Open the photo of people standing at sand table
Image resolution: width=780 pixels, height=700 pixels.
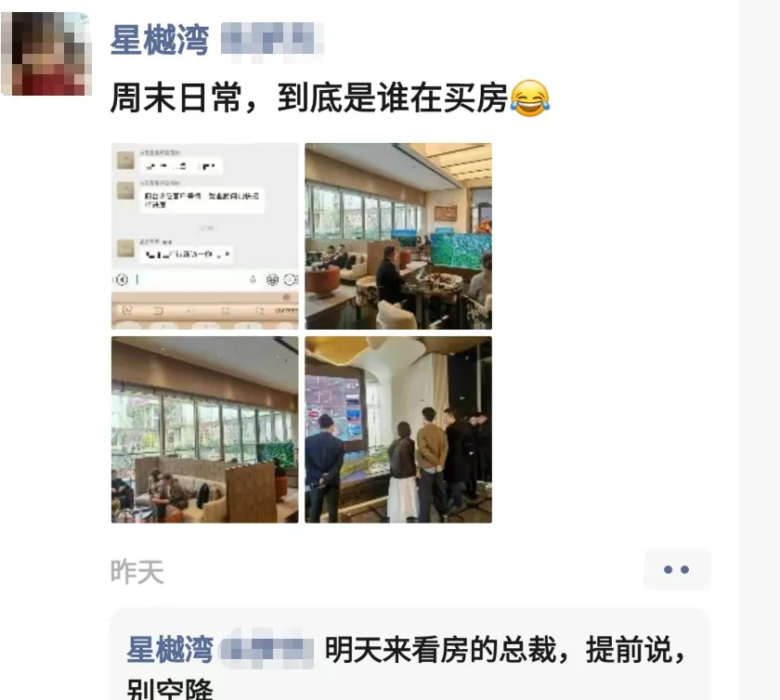pos(398,429)
